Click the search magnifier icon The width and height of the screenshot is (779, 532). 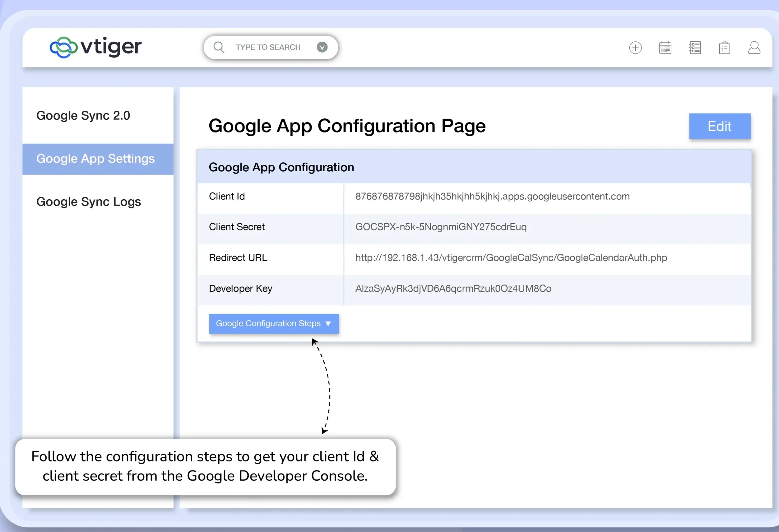219,47
